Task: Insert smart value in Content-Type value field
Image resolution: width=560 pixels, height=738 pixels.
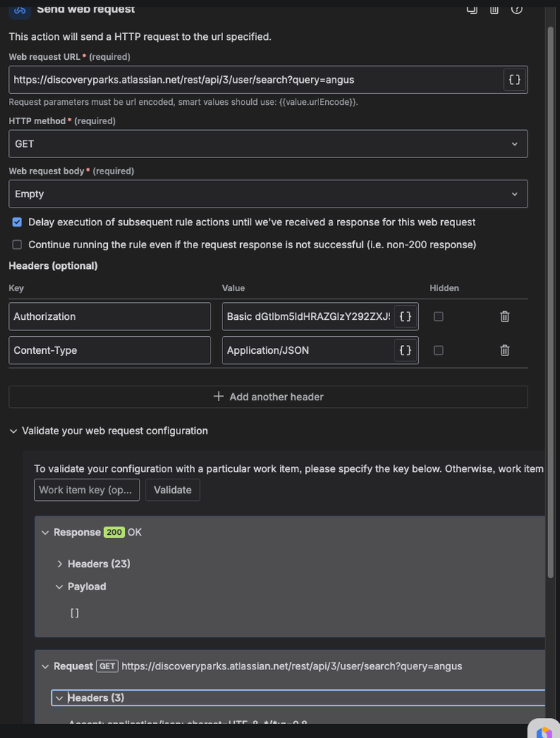Action: pyautogui.click(x=405, y=350)
